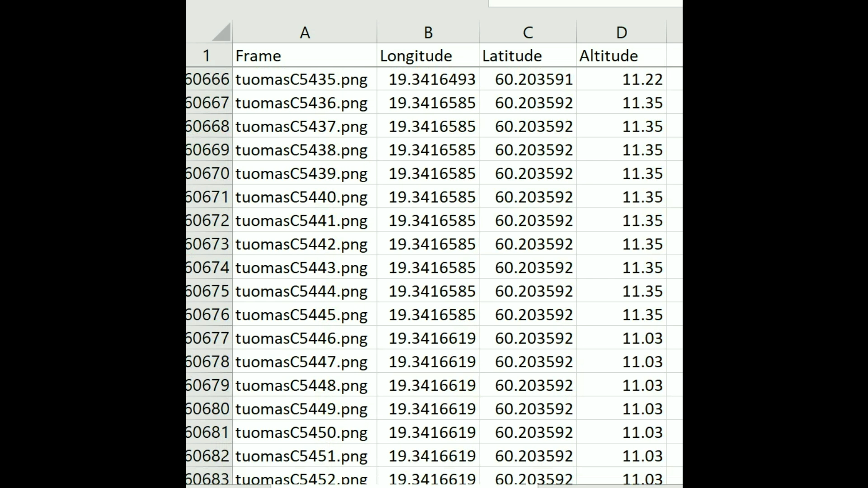The image size is (868, 488).
Task: Select longitude value 19.3416493
Action: [x=428, y=79]
